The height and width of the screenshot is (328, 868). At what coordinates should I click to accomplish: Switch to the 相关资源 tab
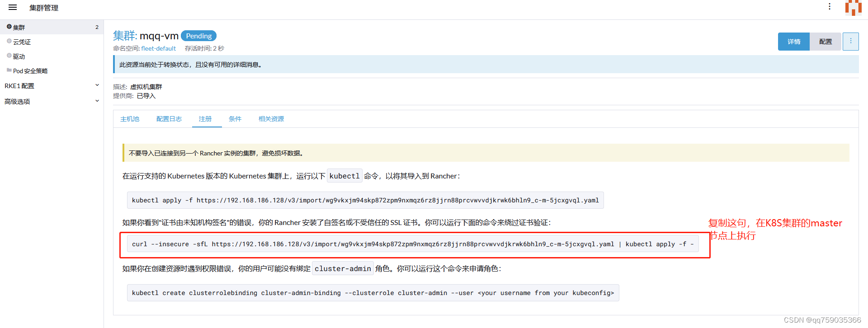point(271,119)
